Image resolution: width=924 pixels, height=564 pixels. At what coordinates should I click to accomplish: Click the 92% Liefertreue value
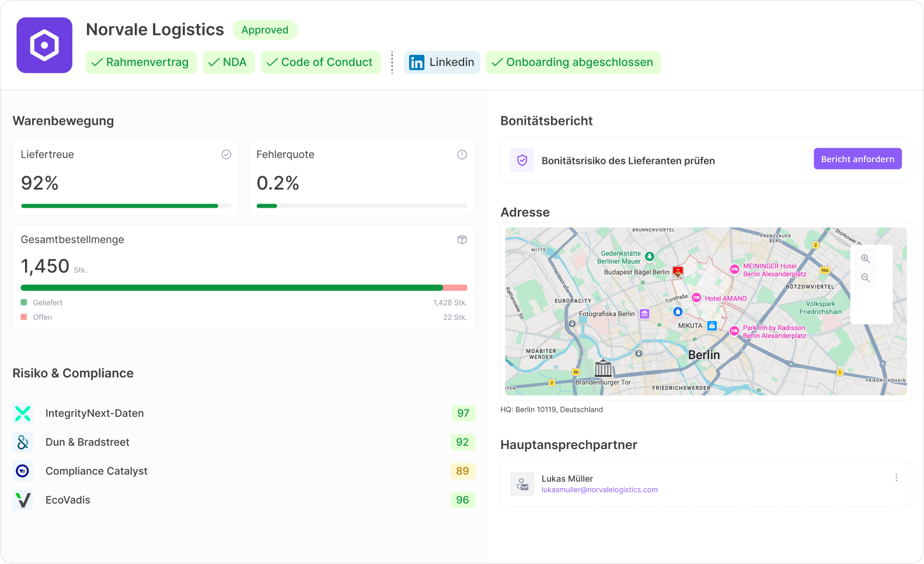(x=40, y=183)
